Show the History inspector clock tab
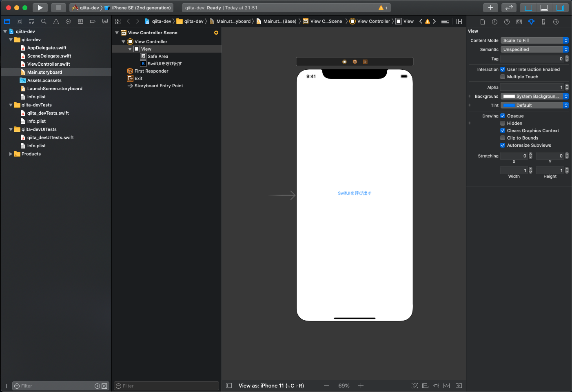Screen dimensions: 572x392 tap(494, 22)
